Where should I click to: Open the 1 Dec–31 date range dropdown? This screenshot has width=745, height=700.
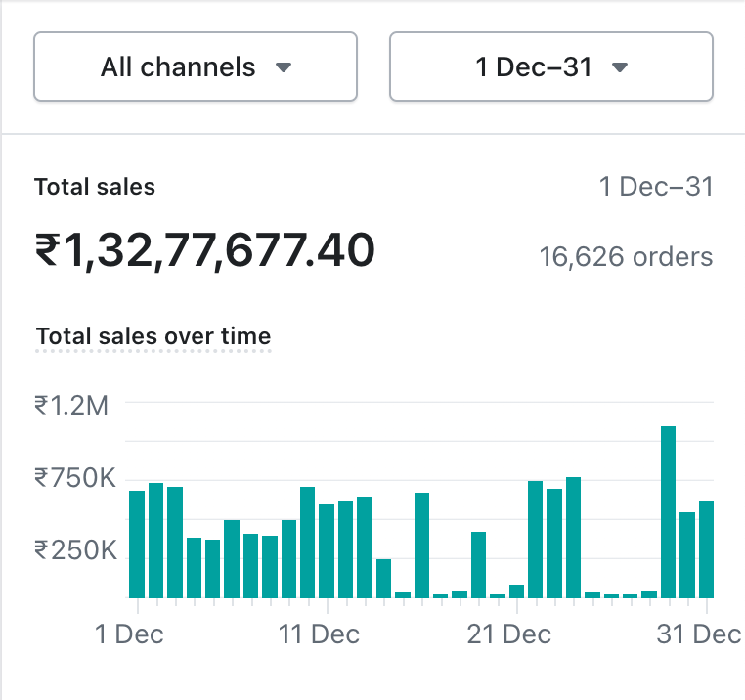coord(550,67)
